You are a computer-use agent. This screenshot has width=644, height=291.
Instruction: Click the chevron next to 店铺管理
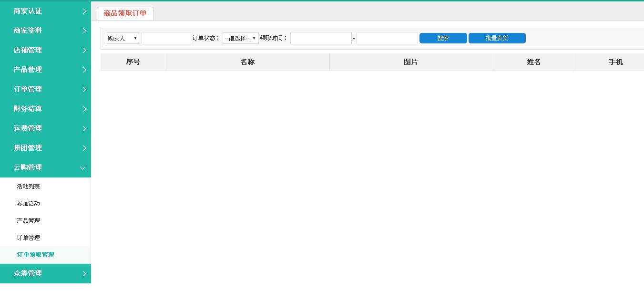click(84, 50)
